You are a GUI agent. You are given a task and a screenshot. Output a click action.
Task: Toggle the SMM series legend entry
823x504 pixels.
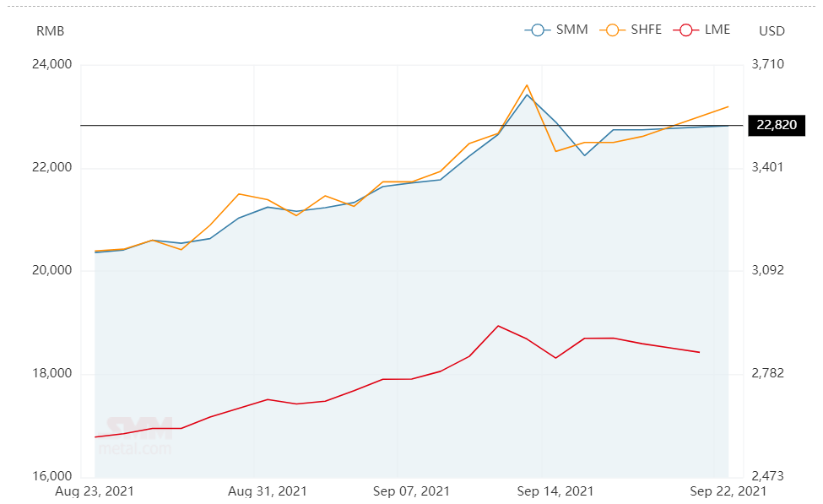(x=555, y=30)
